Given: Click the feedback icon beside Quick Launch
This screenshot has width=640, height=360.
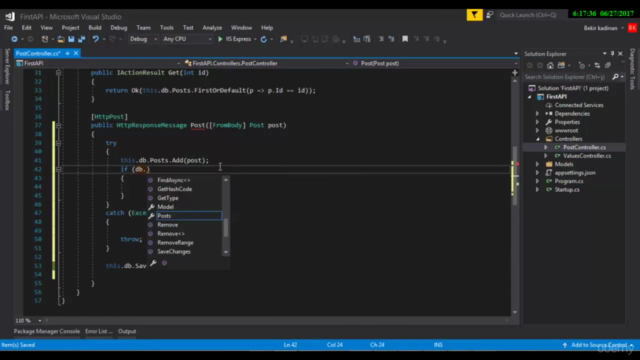Looking at the screenshot, I should click(x=490, y=15).
